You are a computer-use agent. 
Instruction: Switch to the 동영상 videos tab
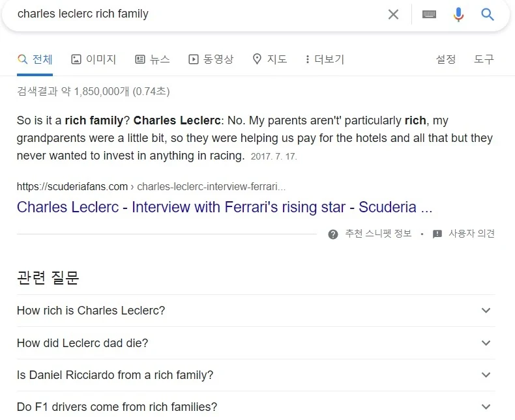coord(211,59)
